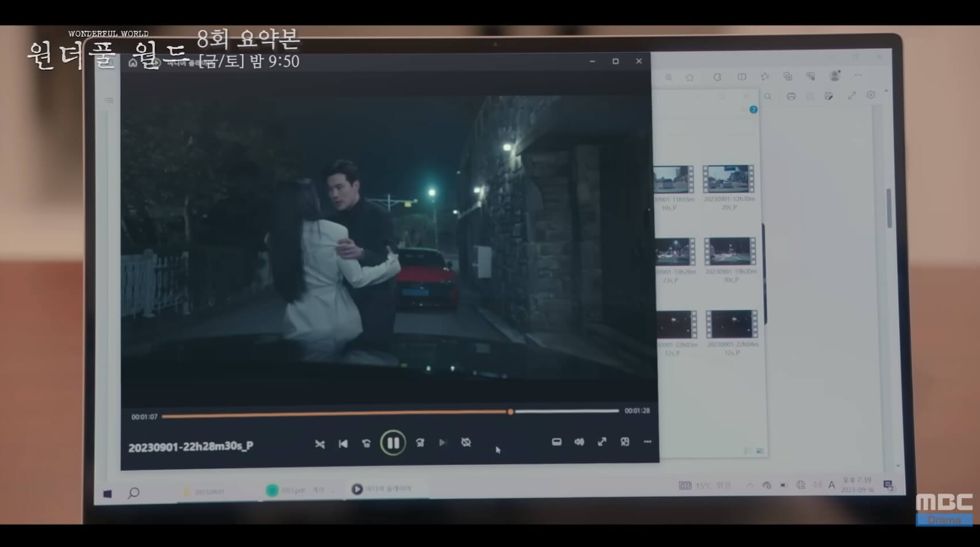
Task: Print the PDF with printer icon
Action: pos(791,96)
